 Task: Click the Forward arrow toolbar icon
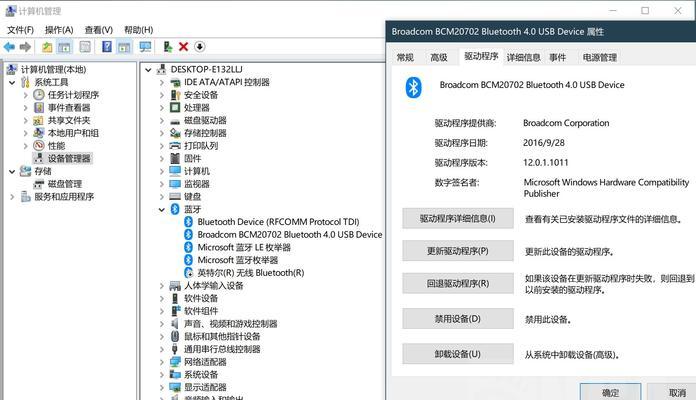pyautogui.click(x=25, y=47)
